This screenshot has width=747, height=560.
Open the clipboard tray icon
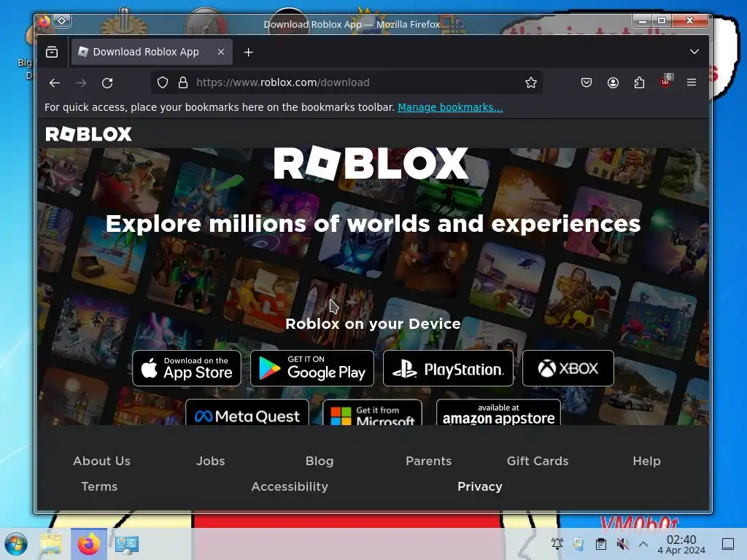601,543
